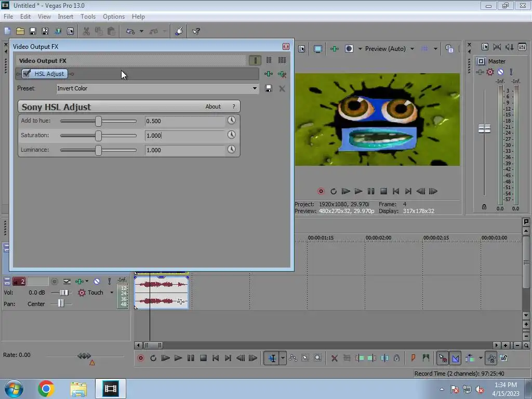
Task: Mute the Master bus
Action: click(x=500, y=72)
